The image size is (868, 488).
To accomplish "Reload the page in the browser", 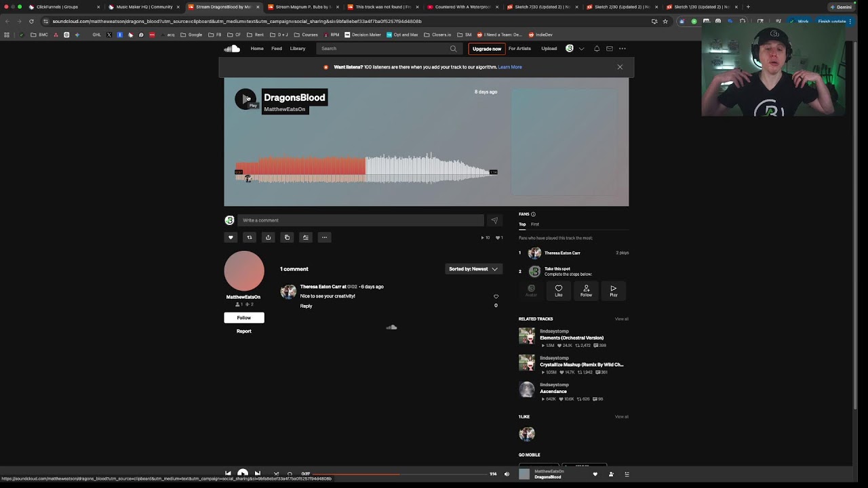I will [x=31, y=21].
